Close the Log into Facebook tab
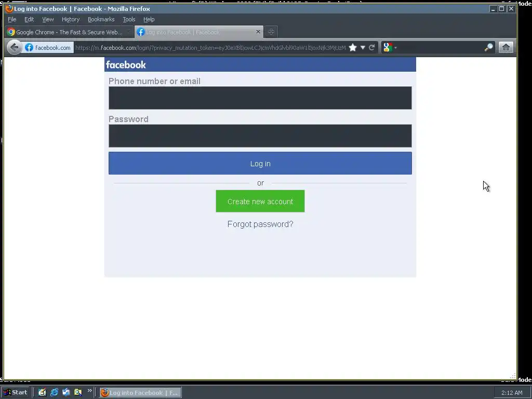 pos(258,32)
